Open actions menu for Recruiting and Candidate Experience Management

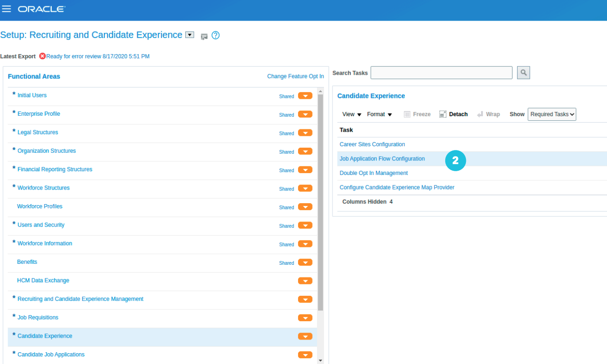(305, 299)
